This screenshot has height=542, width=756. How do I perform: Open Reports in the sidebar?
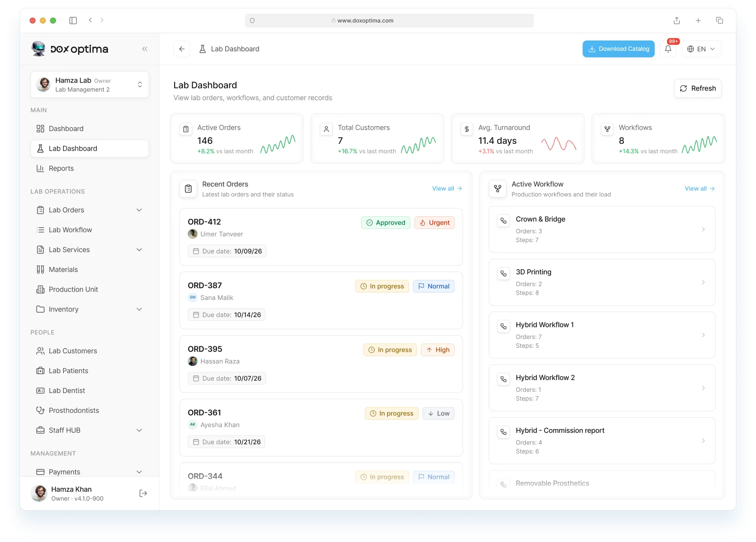89,168
